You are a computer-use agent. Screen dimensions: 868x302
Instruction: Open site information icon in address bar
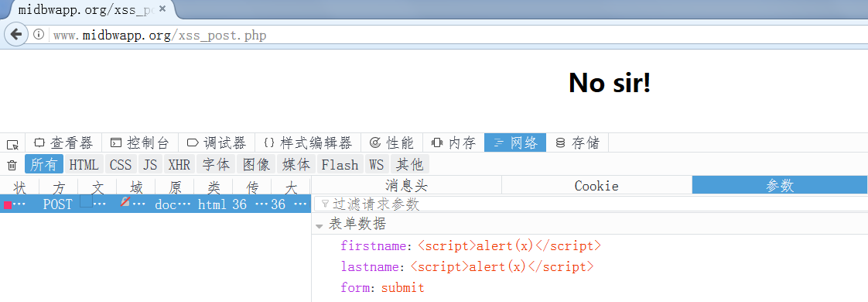(39, 35)
